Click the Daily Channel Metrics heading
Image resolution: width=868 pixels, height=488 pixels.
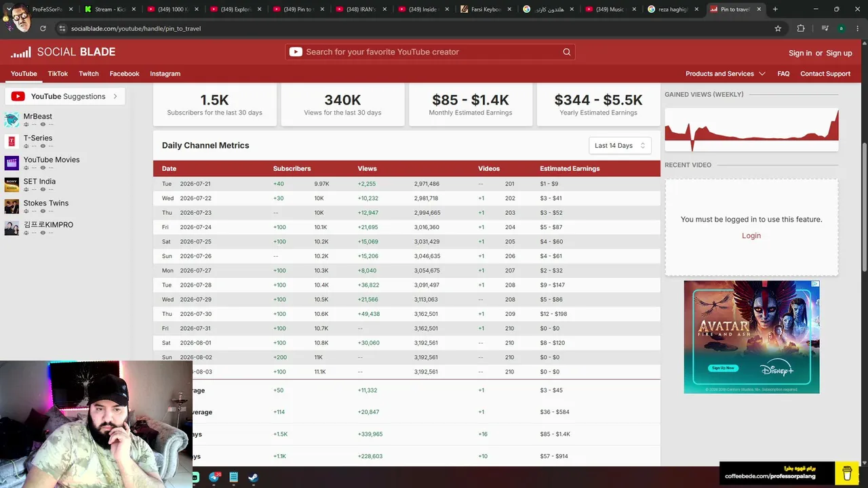pyautogui.click(x=205, y=146)
